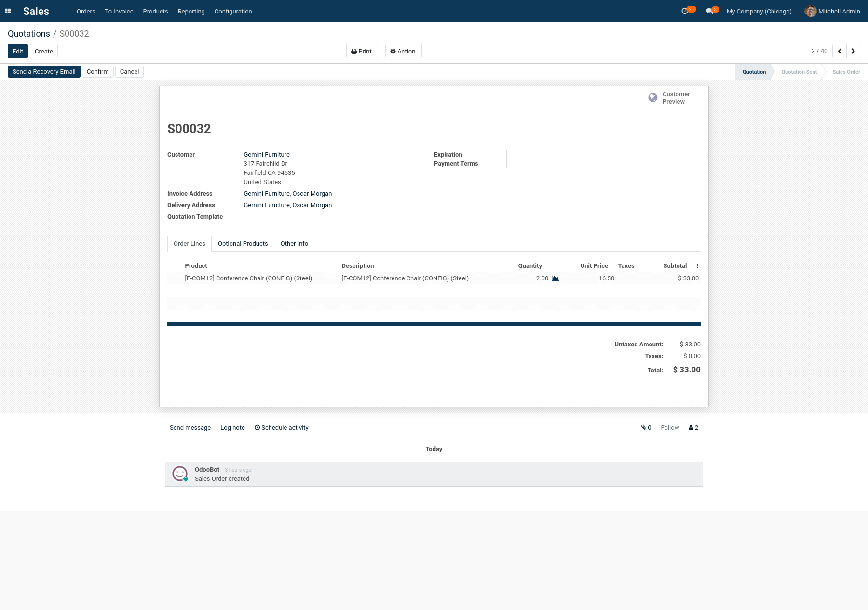
Task: Open the activities clock icon showing 25
Action: (685, 11)
